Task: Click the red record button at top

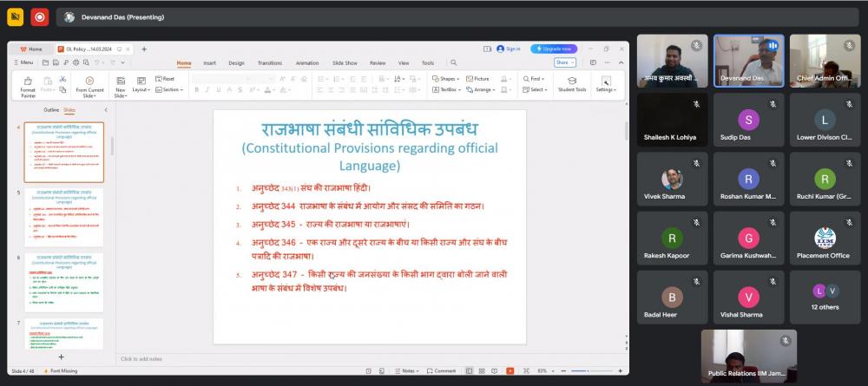Action: pyautogui.click(x=40, y=16)
